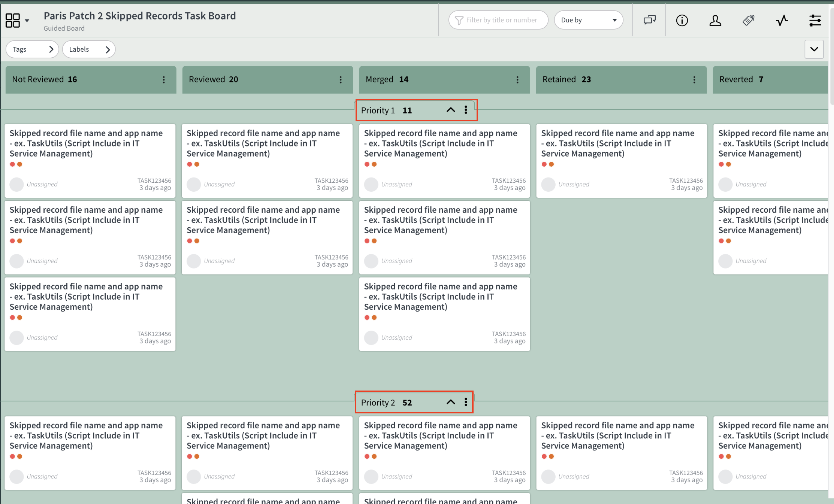Expand the Tags filter pill
This screenshot has height=504, width=834.
[33, 49]
